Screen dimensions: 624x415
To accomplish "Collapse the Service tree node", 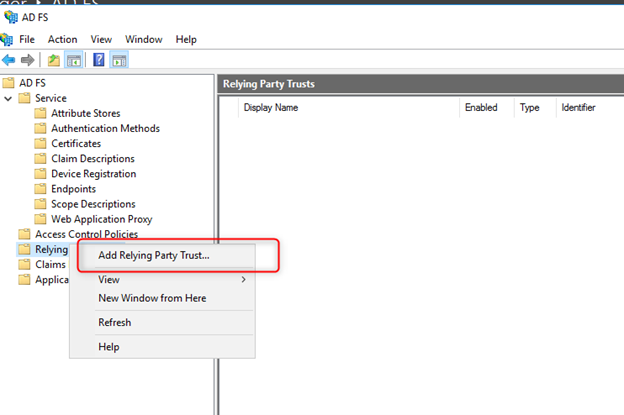I will (x=8, y=98).
